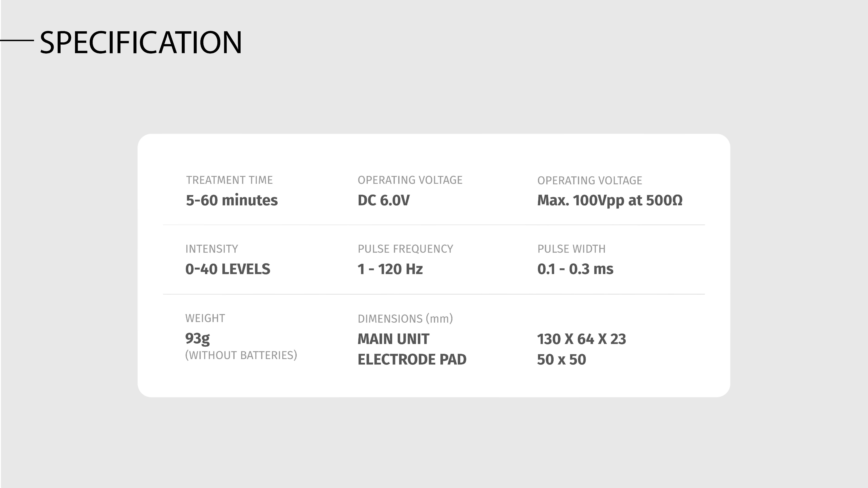
Task: Click the 1 - 120 Hz value
Action: click(390, 269)
